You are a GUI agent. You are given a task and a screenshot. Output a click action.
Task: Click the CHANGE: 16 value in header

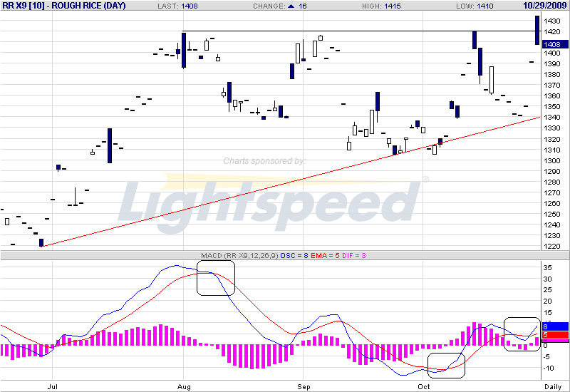pos(280,6)
